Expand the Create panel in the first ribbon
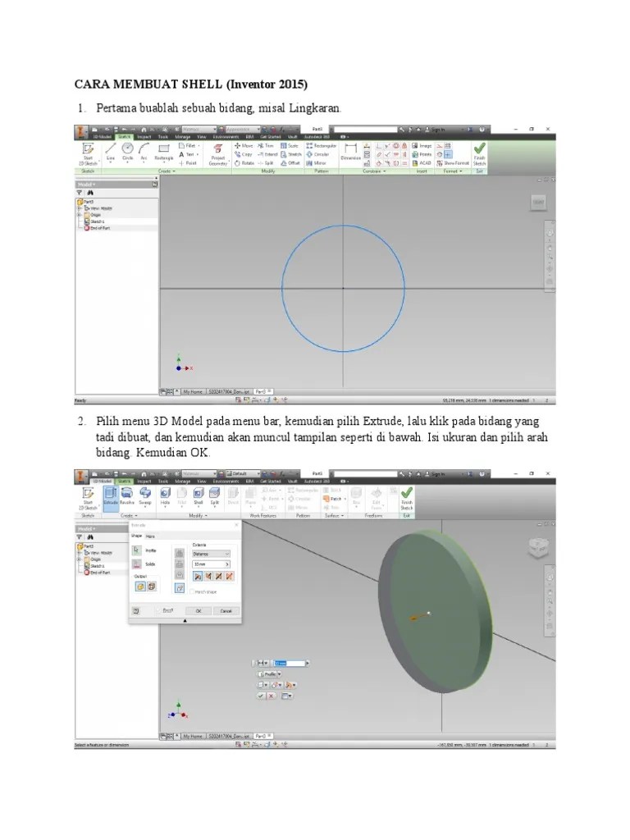The width and height of the screenshot is (630, 840). pos(167,171)
